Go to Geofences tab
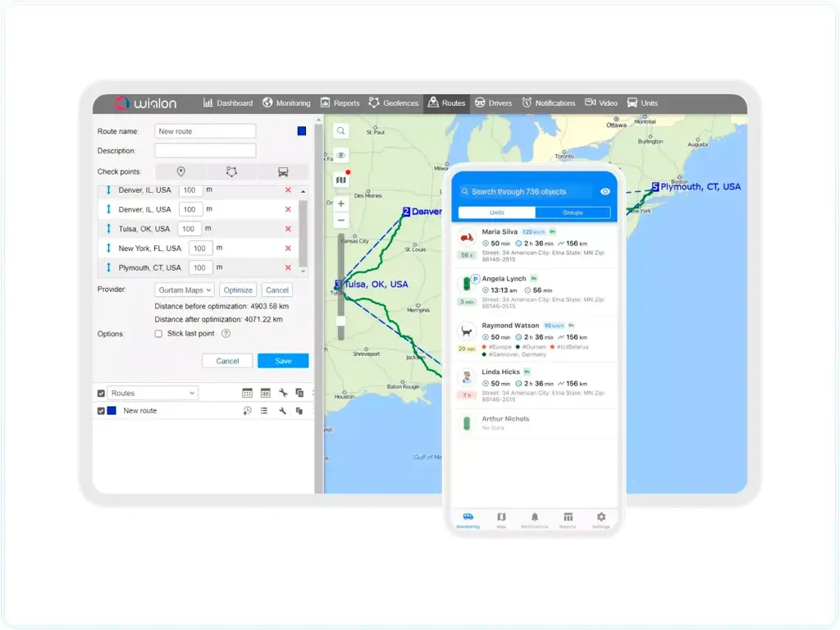This screenshot has width=840, height=630. 394,103
